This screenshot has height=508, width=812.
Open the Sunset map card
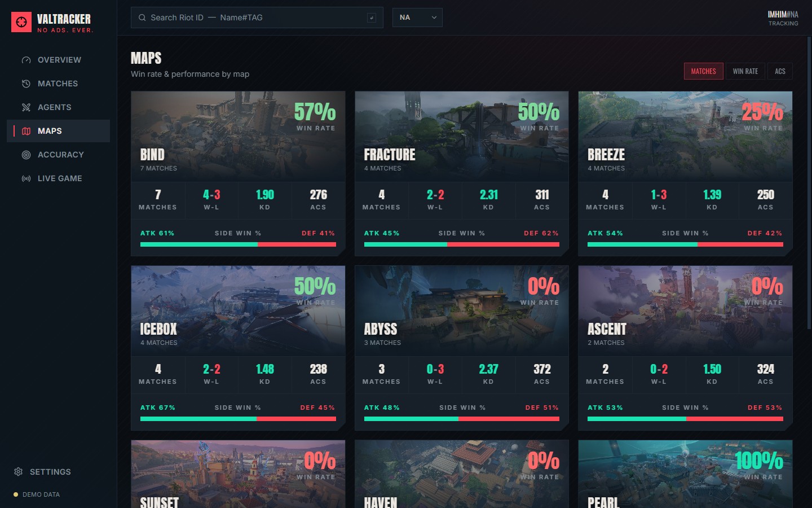[x=238, y=474]
